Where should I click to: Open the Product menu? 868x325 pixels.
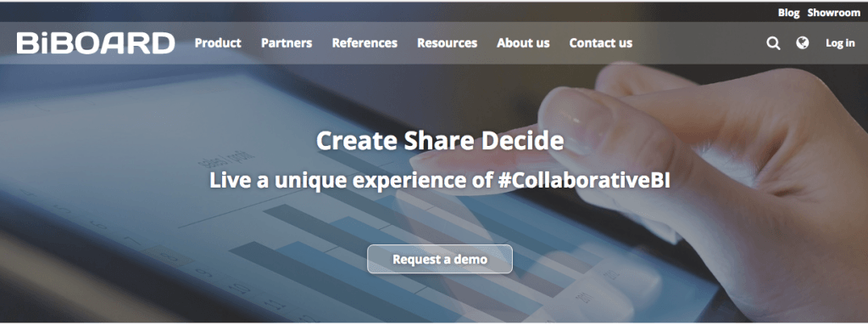pos(218,42)
